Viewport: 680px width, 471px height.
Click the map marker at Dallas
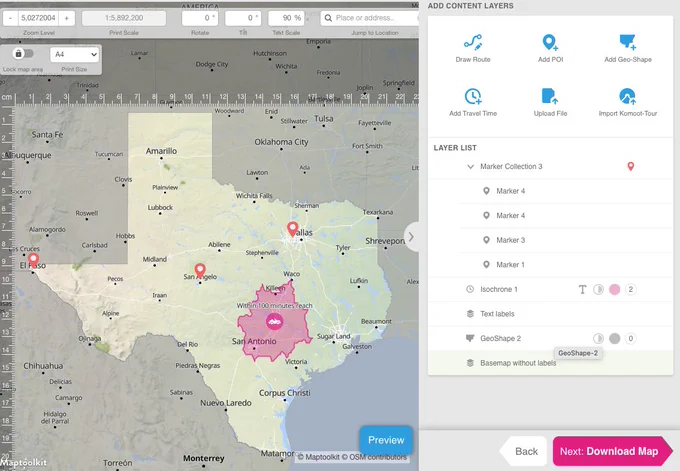click(293, 229)
